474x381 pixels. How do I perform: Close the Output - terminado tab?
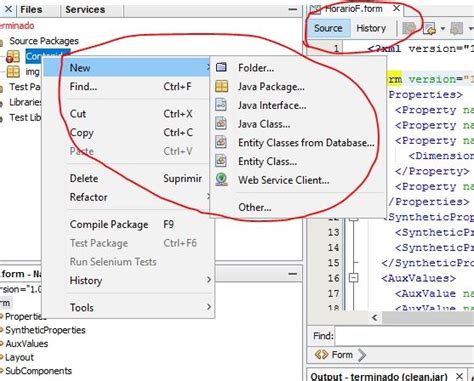pos(459,376)
